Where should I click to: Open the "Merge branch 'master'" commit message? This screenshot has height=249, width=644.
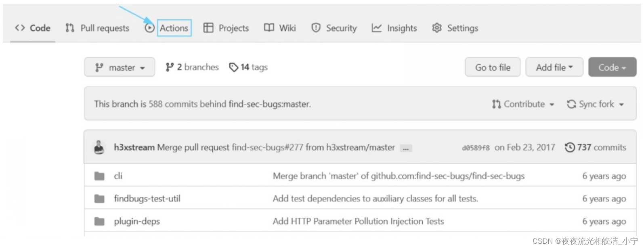(x=399, y=176)
